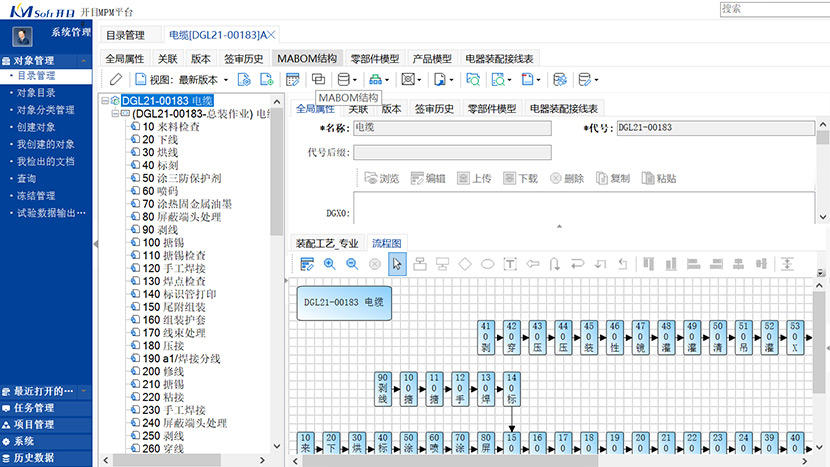Click the zoom out magnifier icon
Screen dimensions: 830x467
pyautogui.click(x=351, y=264)
